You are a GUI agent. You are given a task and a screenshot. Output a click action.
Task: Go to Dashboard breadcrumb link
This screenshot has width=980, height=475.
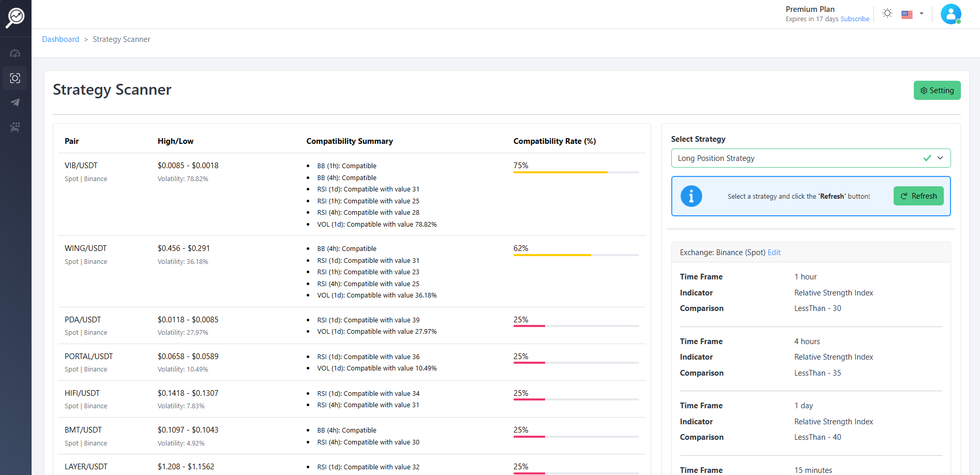click(x=61, y=39)
